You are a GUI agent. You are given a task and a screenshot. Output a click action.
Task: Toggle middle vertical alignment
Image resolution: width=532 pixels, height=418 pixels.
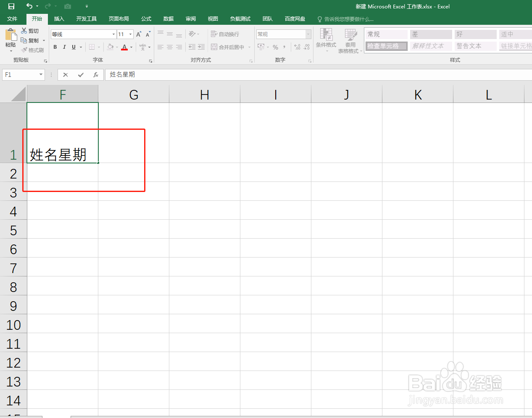pos(170,34)
